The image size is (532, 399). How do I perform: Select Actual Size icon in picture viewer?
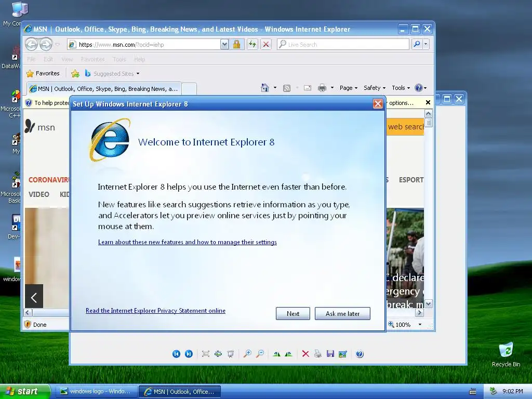click(218, 354)
